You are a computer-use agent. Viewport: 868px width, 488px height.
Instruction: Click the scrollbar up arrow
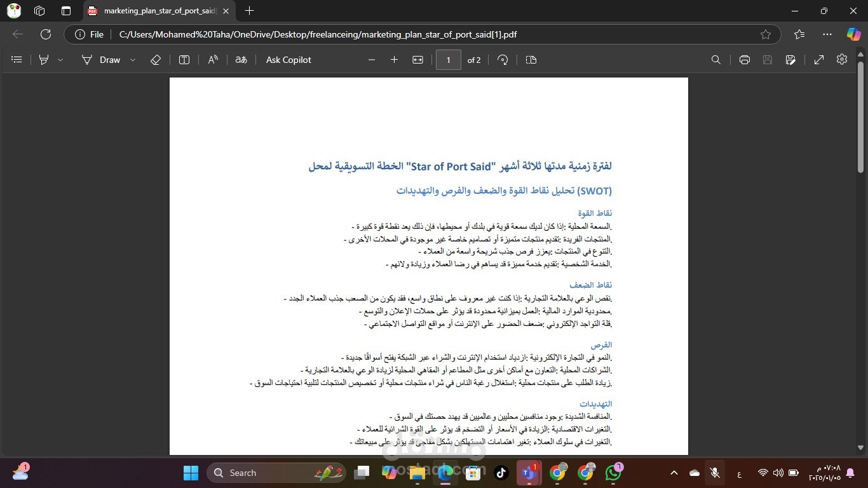(861, 55)
